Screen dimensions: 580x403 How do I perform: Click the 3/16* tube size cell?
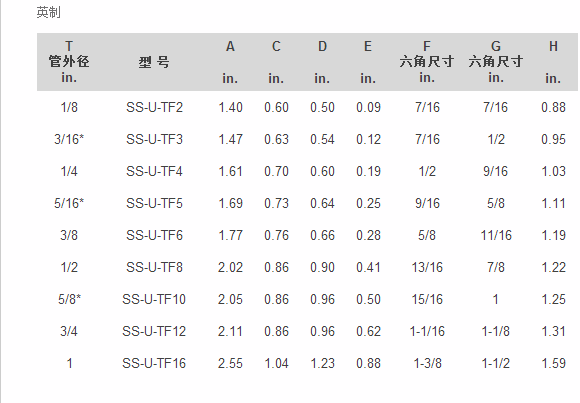69,139
